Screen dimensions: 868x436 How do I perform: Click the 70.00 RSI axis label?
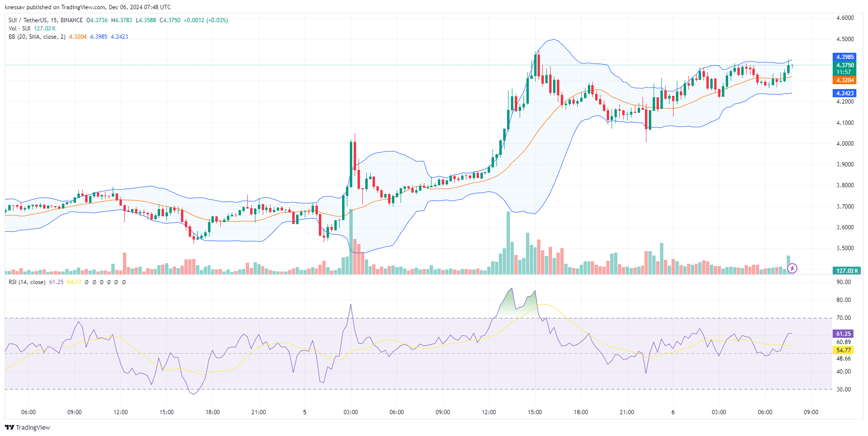(843, 318)
